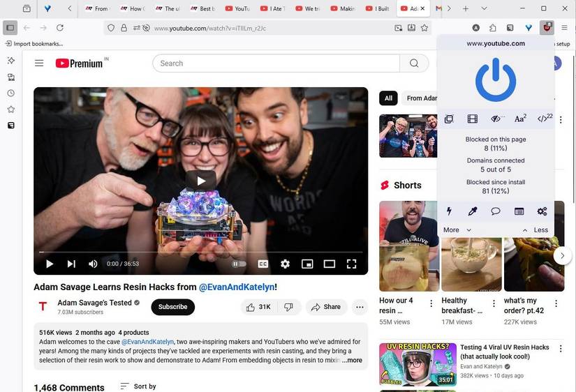Open uBlock element picker eyedropper
Screen dimensions: 576x392
click(x=472, y=211)
